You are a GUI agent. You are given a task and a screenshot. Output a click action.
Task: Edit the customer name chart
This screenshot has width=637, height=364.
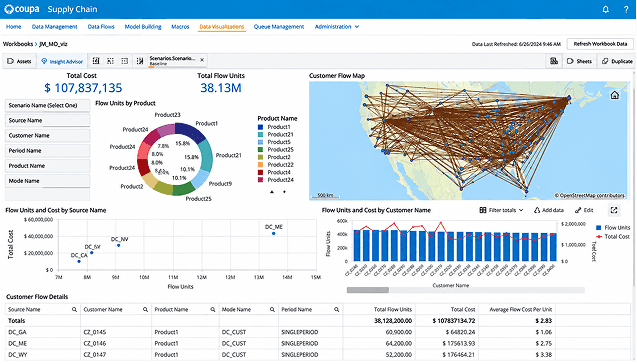(584, 210)
